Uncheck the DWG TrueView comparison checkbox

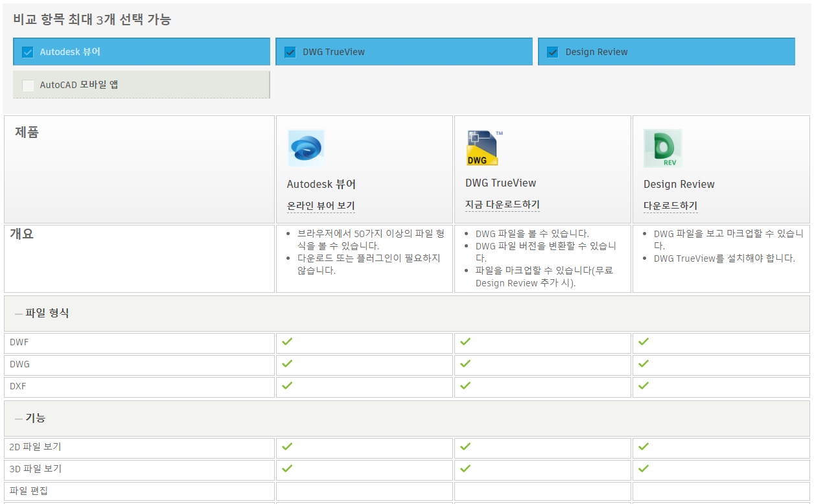click(x=290, y=52)
